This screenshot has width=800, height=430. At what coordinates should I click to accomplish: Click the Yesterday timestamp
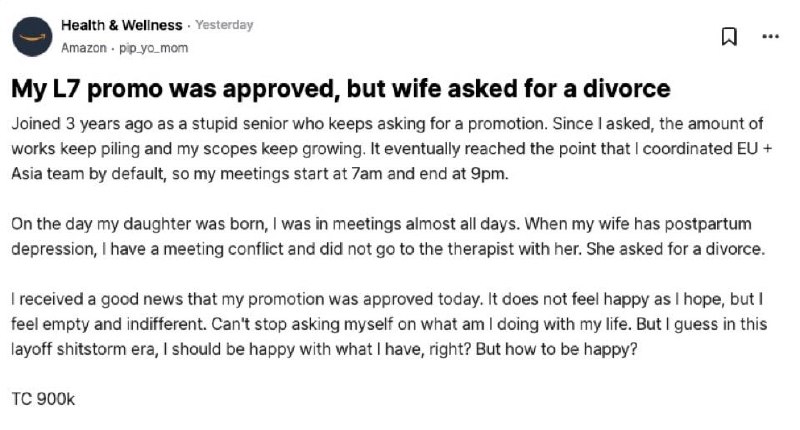coord(224,24)
